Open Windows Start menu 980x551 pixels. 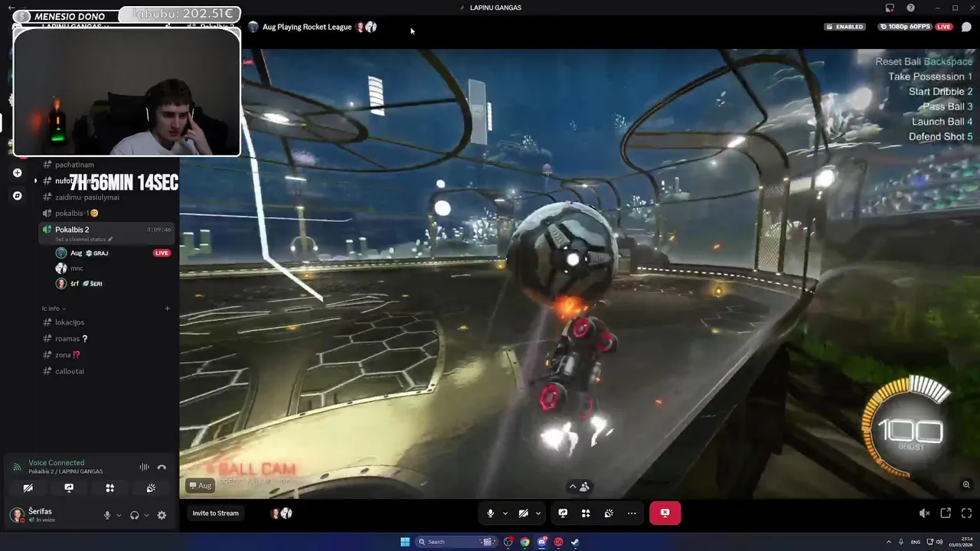tap(405, 542)
